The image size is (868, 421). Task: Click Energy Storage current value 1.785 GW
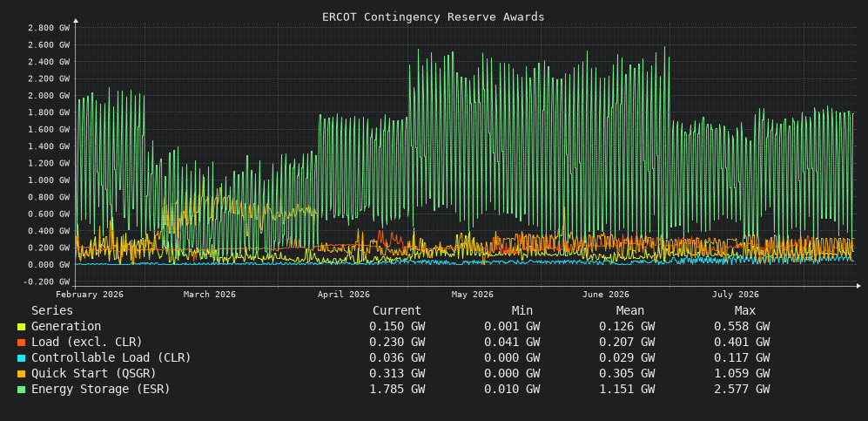pos(397,389)
